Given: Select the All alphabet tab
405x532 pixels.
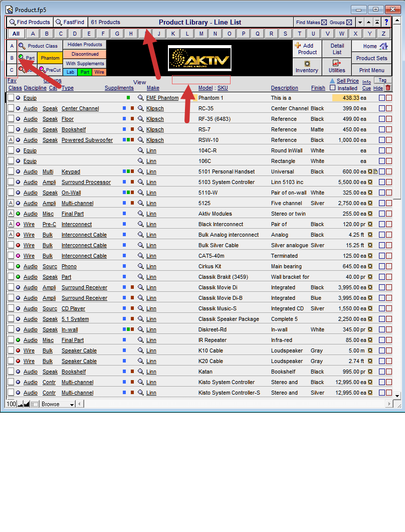Looking at the screenshot, I should tap(16, 34).
